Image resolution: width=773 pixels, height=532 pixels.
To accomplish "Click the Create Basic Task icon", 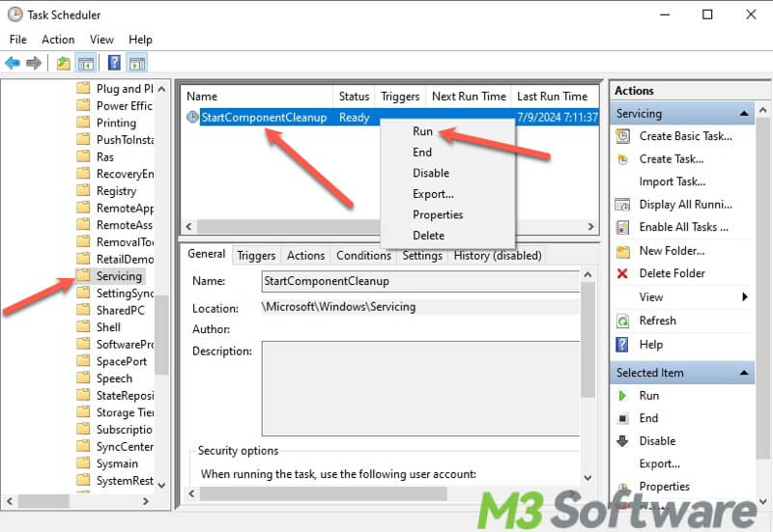I will (622, 136).
